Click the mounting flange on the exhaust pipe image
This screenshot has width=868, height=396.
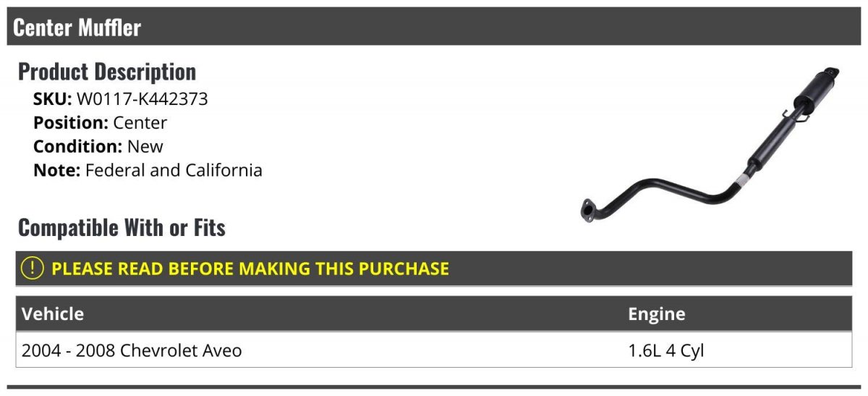click(x=587, y=211)
